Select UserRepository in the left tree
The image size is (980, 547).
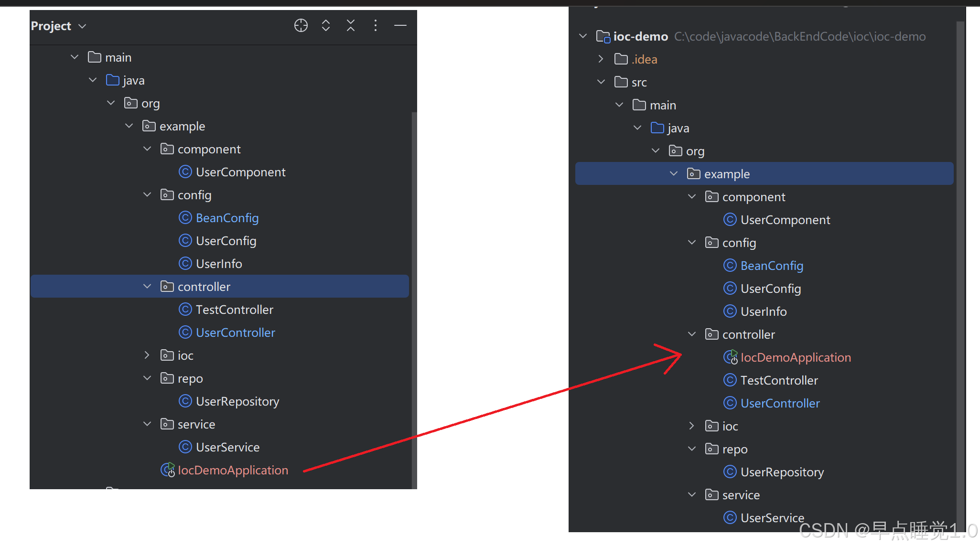point(237,401)
